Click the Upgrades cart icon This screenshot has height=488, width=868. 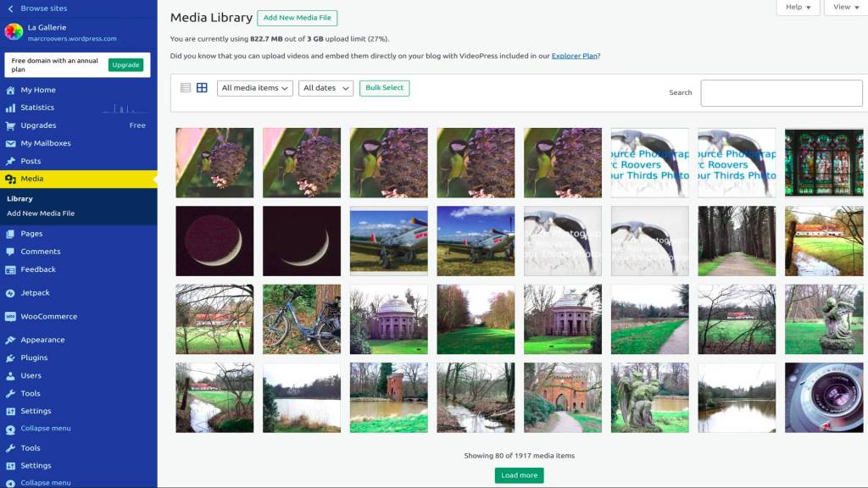(x=10, y=125)
